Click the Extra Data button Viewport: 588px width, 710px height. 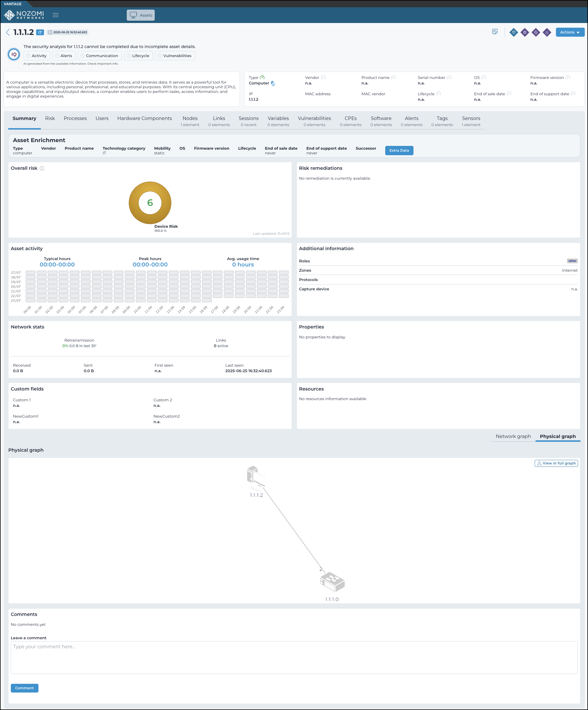coord(399,151)
